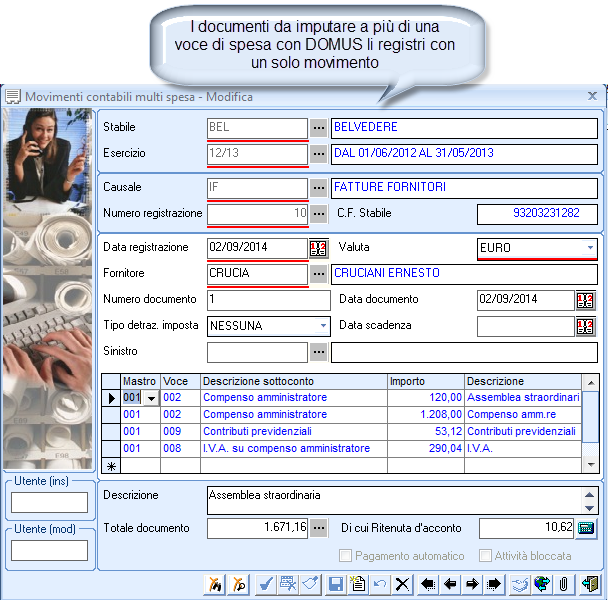Expand Tipo detraz. imposta dropdown
The image size is (608, 600).
(323, 325)
